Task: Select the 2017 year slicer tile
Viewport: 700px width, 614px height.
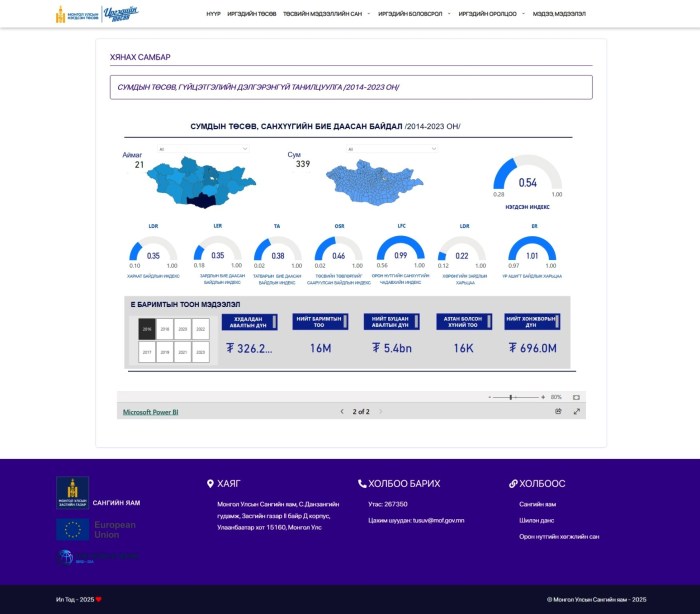Action: tap(147, 352)
